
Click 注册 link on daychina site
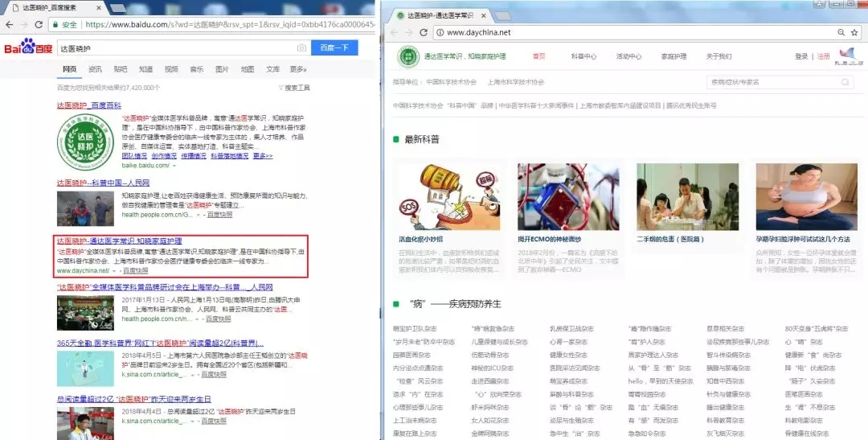(824, 56)
